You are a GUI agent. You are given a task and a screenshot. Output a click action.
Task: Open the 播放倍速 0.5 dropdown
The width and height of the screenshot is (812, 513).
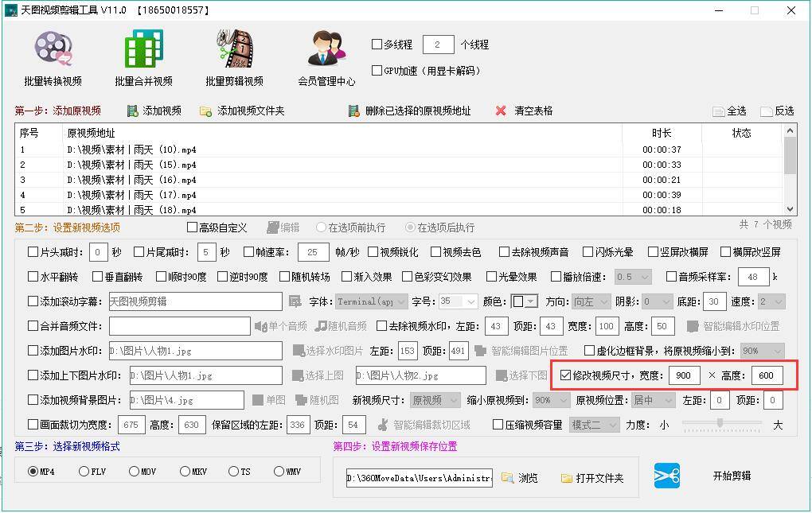(x=633, y=277)
